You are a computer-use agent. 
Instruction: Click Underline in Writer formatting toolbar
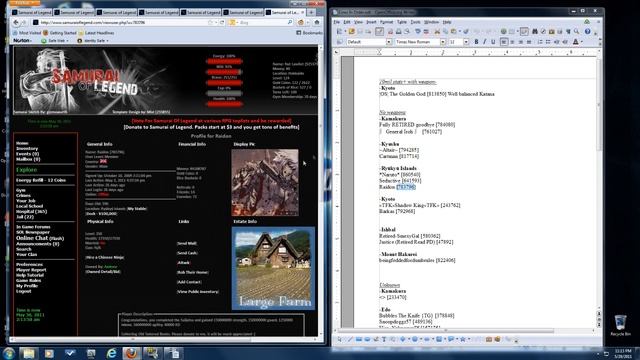coord(493,42)
